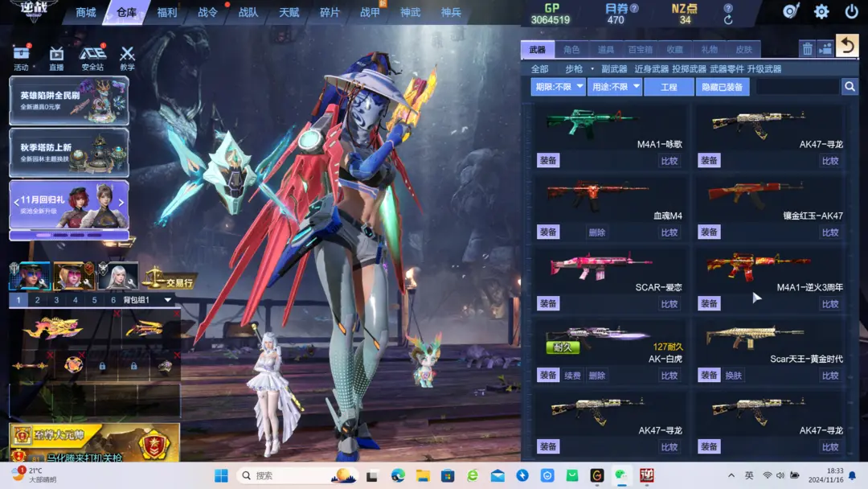Click the magnifier search icon in inventory
This screenshot has width=868, height=489.
coord(850,87)
